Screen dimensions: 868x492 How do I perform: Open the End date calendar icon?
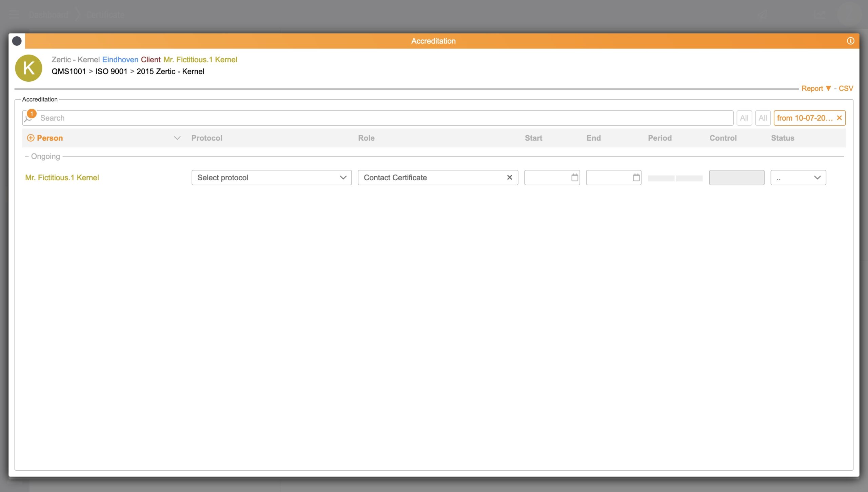636,178
